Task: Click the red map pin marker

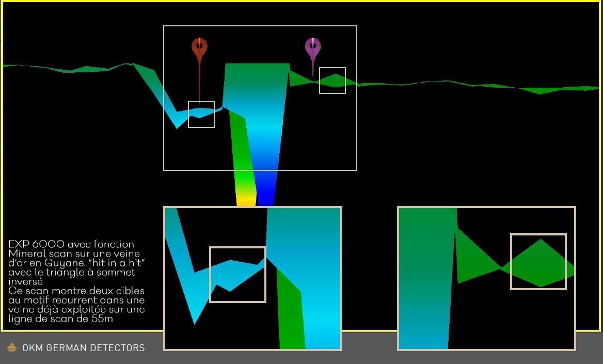Action: coord(199,48)
